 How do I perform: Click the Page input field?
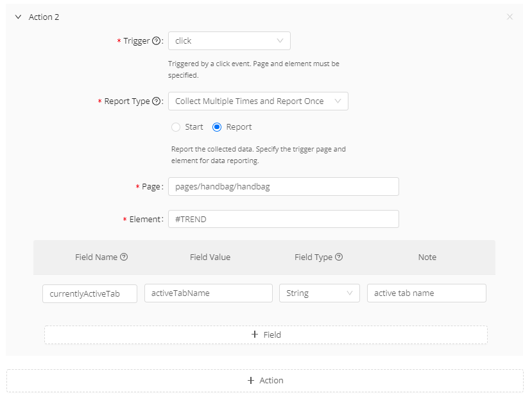click(283, 187)
